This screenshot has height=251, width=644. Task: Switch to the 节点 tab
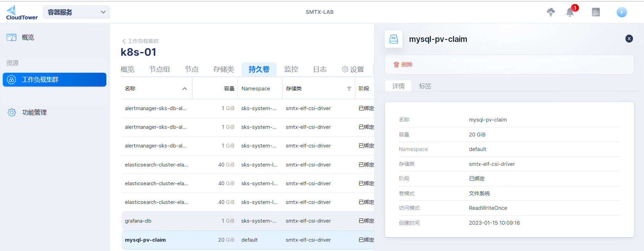pyautogui.click(x=192, y=69)
